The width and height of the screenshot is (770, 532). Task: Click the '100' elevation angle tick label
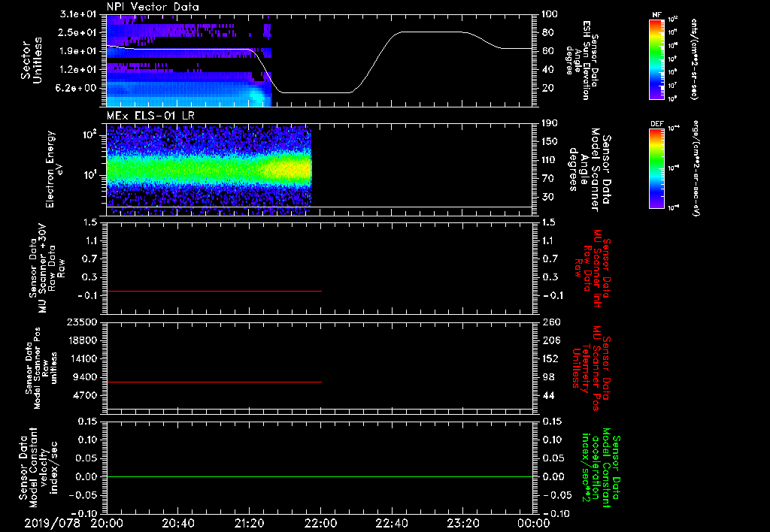[x=550, y=14]
